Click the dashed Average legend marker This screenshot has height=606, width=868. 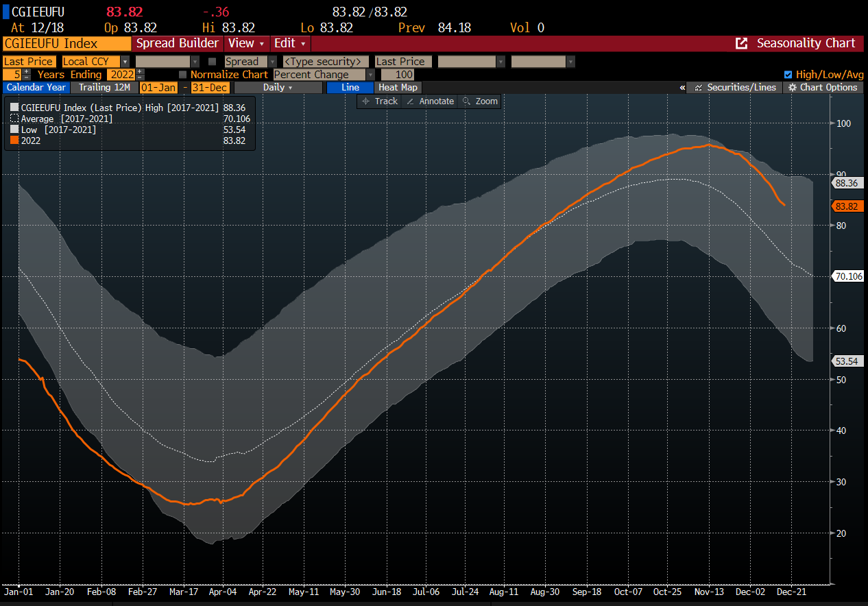click(x=14, y=119)
